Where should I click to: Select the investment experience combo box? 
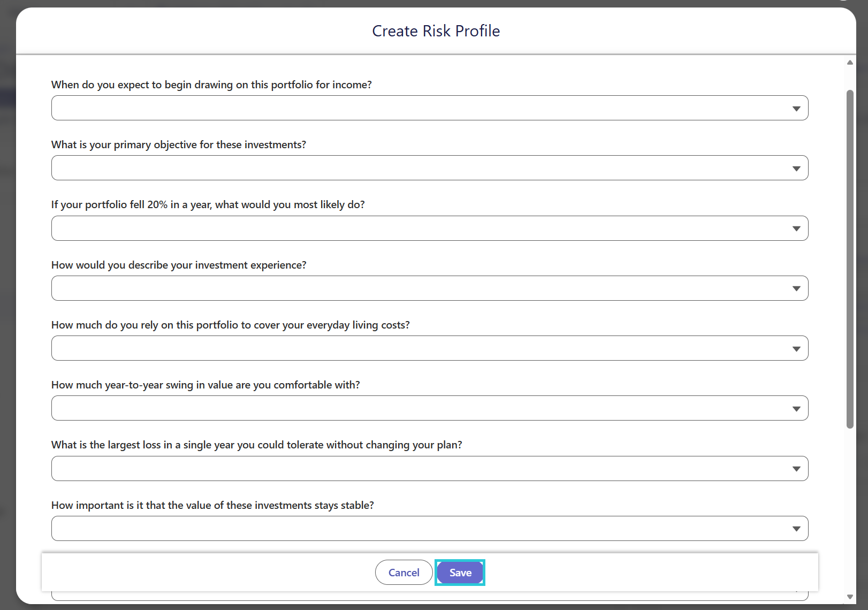430,288
